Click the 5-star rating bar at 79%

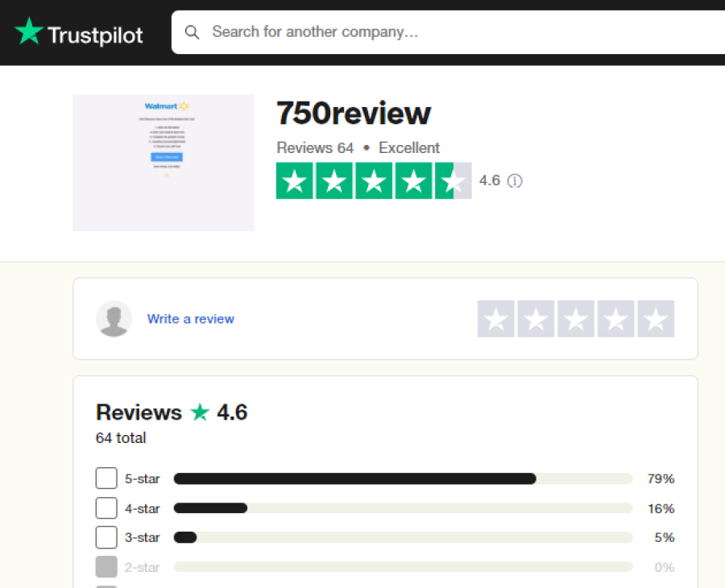coord(404,478)
